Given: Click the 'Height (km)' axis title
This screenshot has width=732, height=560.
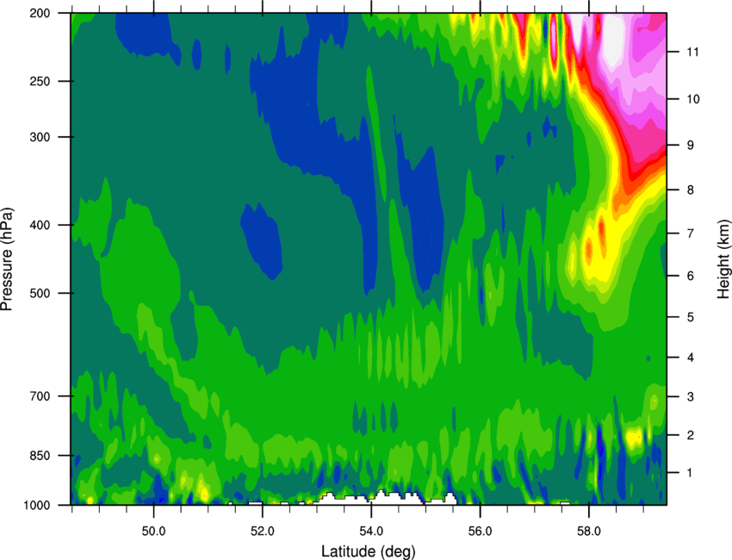Looking at the screenshot, I should pyautogui.click(x=723, y=258).
